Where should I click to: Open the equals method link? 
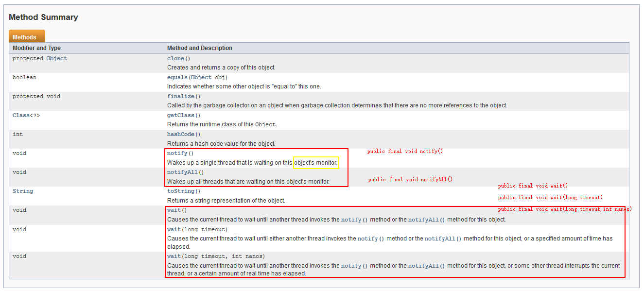coord(177,77)
